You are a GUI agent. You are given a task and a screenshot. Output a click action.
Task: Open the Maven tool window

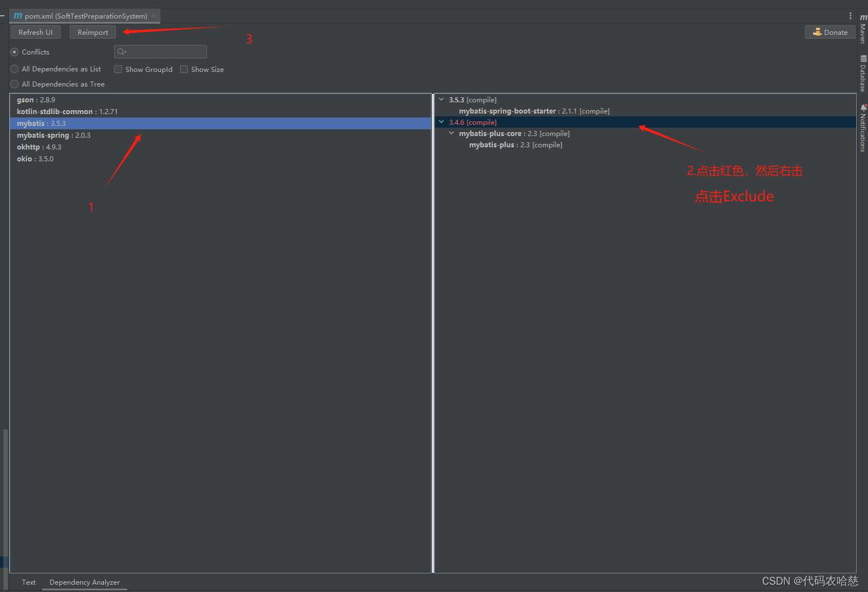pos(862,29)
